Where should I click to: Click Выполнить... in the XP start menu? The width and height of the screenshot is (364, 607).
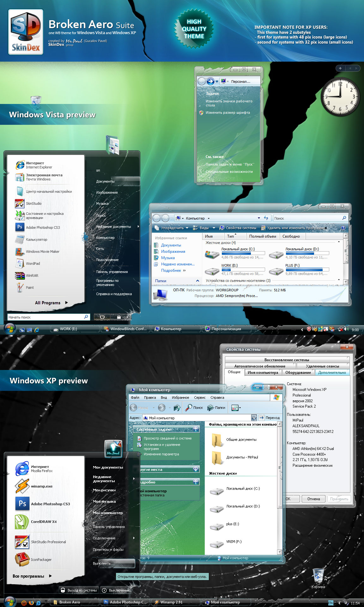[x=114, y=563]
